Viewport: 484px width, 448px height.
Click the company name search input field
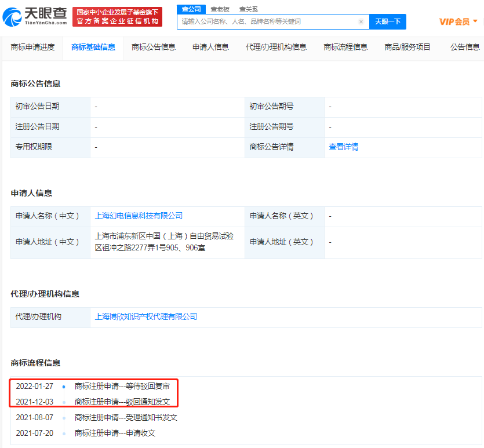[x=267, y=22]
